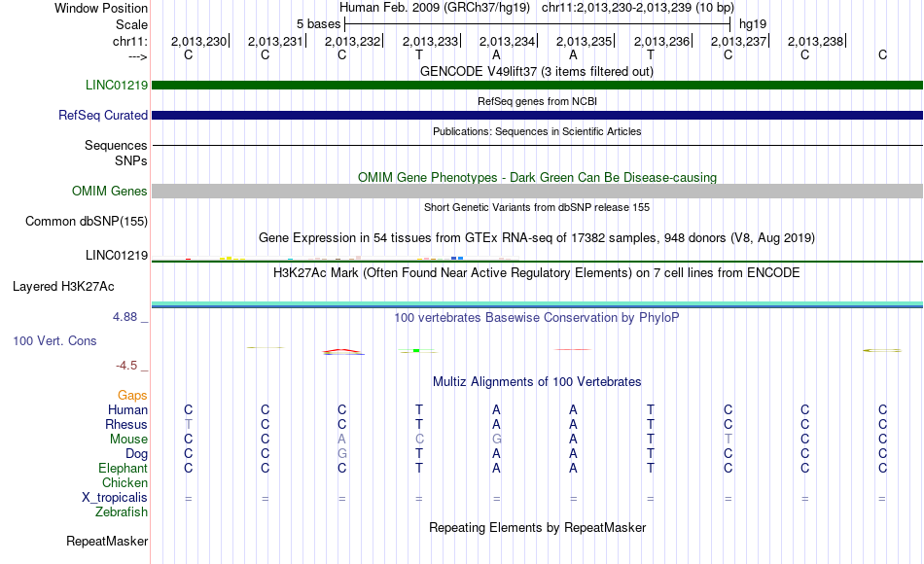Click the Rhesus mismatch base T
Viewport: 924px width, 564px height.
[x=188, y=424]
